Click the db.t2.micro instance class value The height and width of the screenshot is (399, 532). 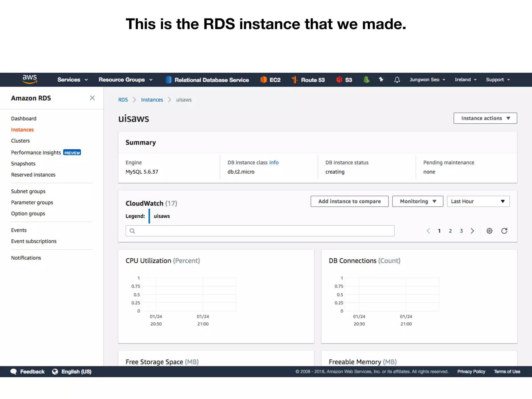click(241, 172)
